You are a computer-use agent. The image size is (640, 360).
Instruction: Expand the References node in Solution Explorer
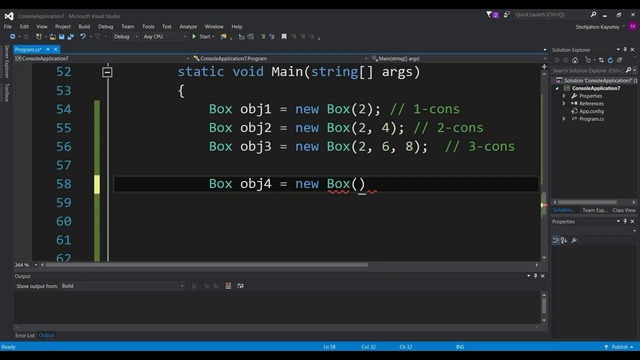point(564,103)
